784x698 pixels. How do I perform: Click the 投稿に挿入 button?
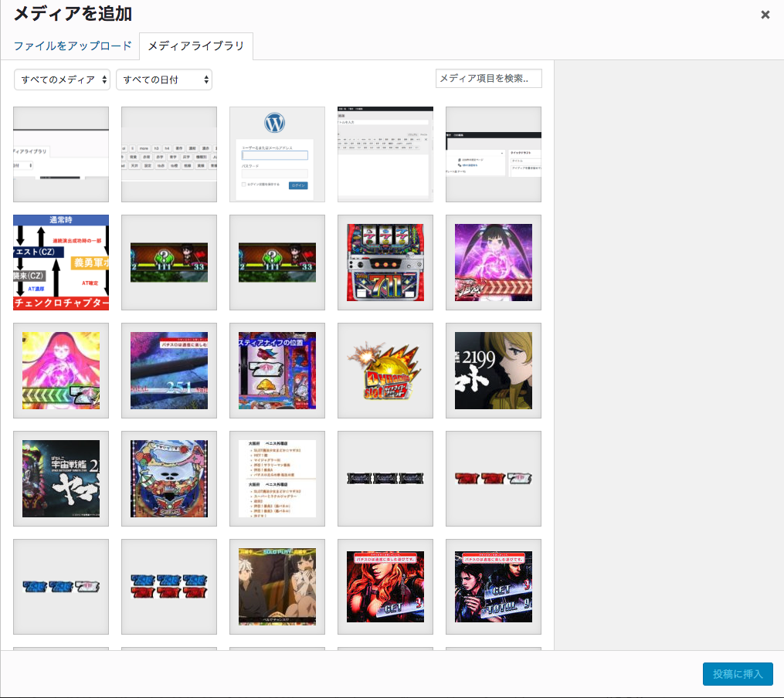coord(738,674)
